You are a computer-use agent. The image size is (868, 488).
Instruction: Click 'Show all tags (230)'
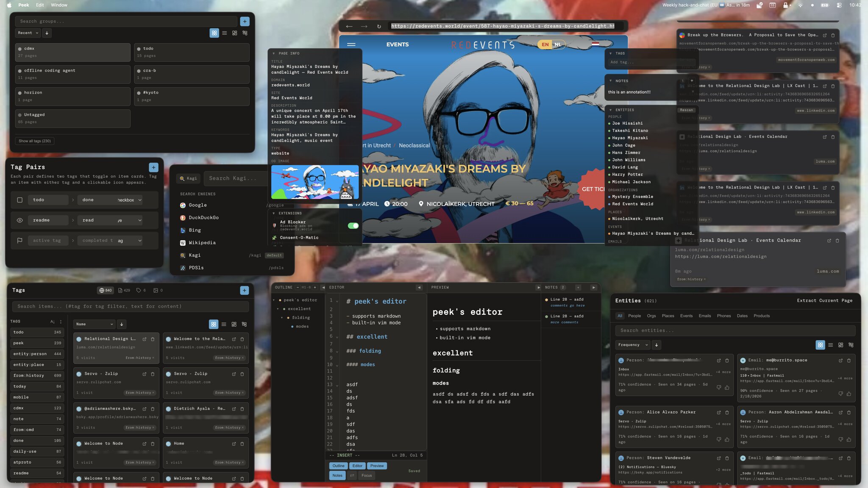coord(35,141)
